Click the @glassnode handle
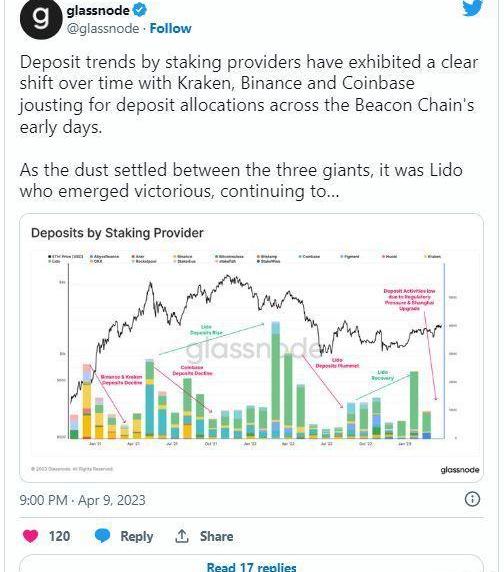504x572 pixels. click(x=103, y=28)
